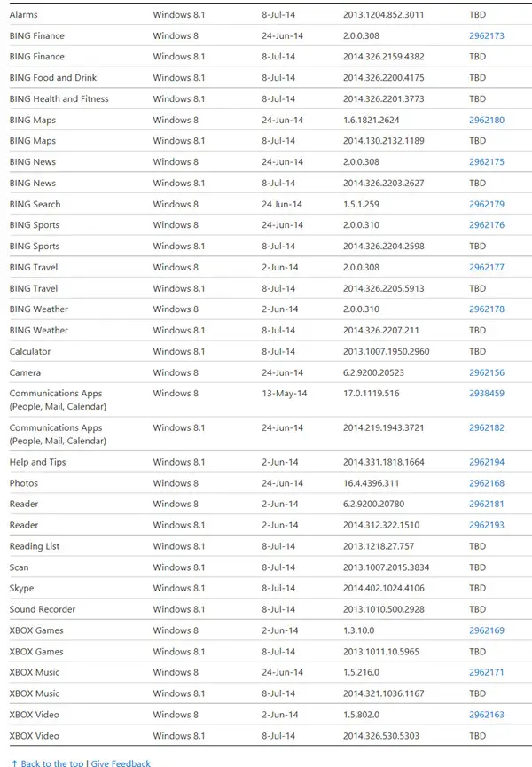Open KB link 2962180 for BING Maps
The width and height of the screenshot is (532, 767).
487,120
